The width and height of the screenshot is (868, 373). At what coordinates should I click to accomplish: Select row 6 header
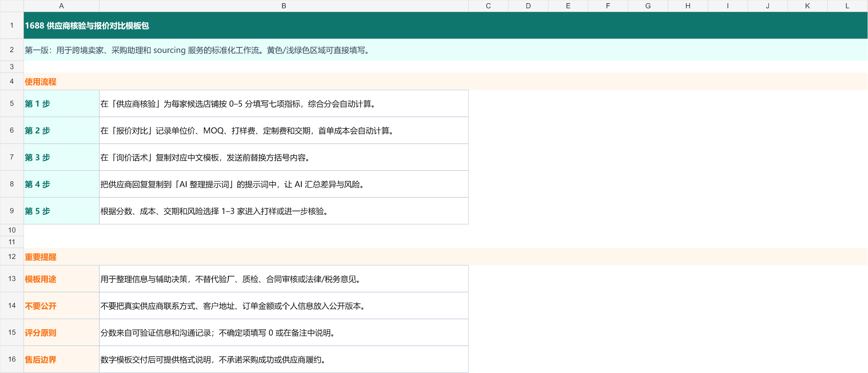pos(12,130)
